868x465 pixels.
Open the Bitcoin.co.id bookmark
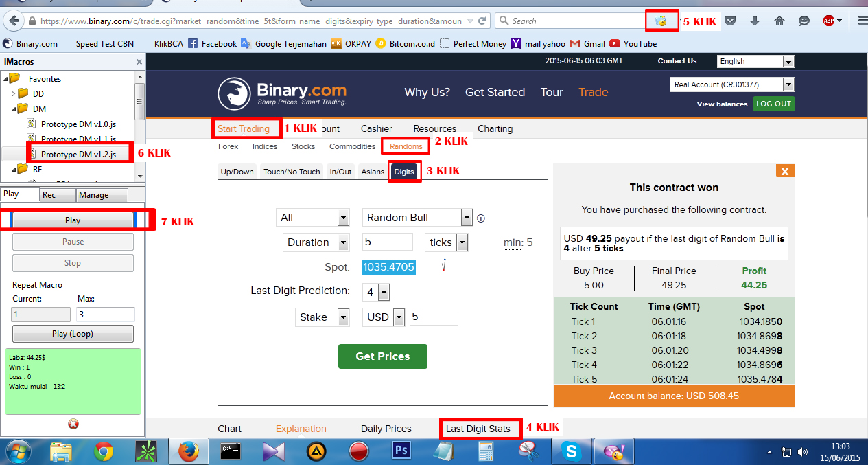click(405, 43)
